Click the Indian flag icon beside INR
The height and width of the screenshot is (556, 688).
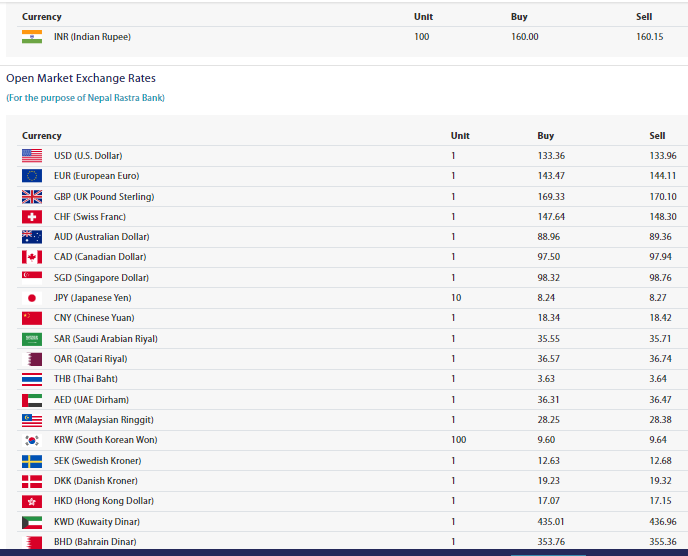point(32,37)
